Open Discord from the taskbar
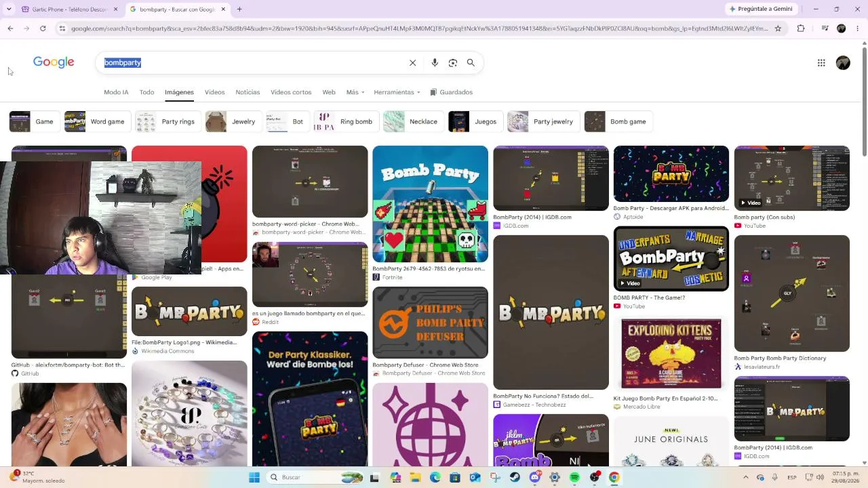Viewport: 868px width, 488px height. (x=535, y=477)
